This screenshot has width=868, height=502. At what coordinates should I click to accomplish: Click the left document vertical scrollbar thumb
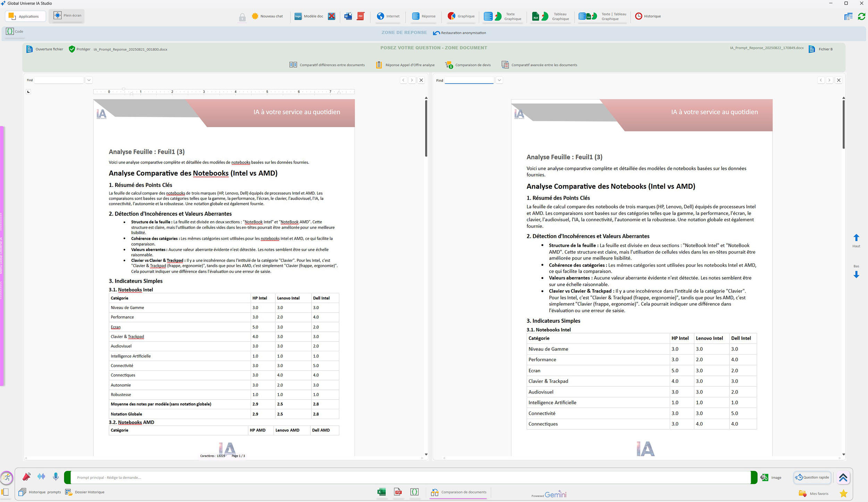click(426, 129)
